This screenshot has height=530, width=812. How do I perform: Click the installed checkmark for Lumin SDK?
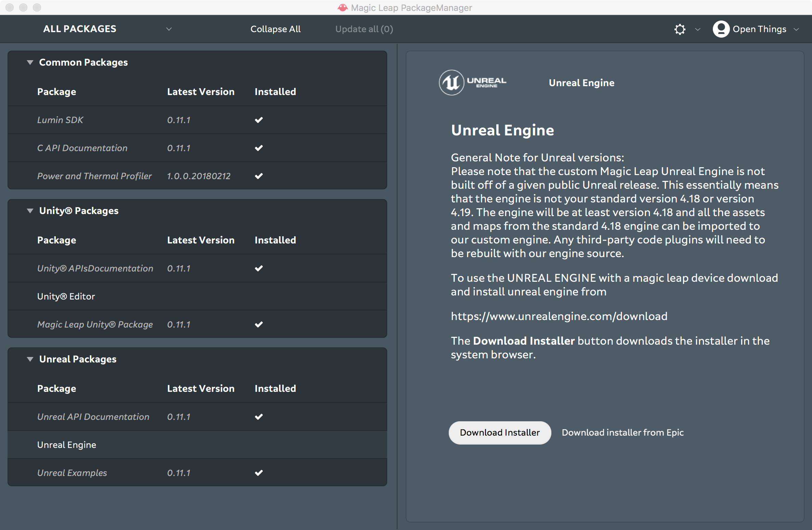259,120
